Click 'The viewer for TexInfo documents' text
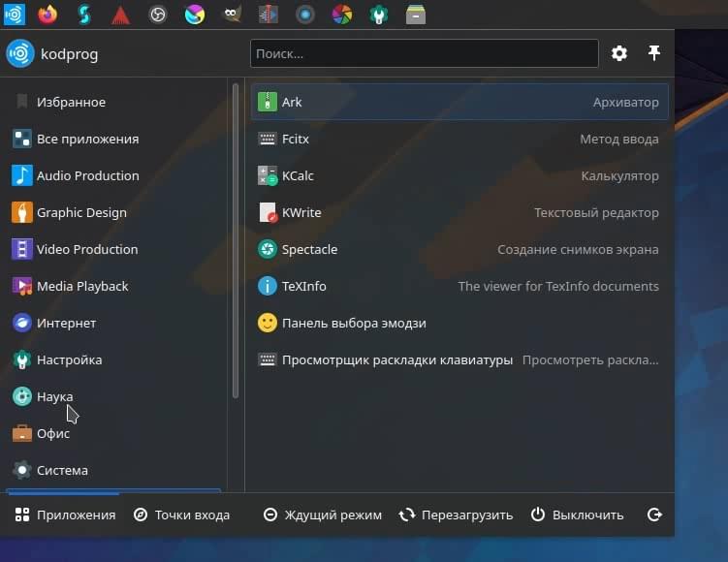 pos(558,286)
